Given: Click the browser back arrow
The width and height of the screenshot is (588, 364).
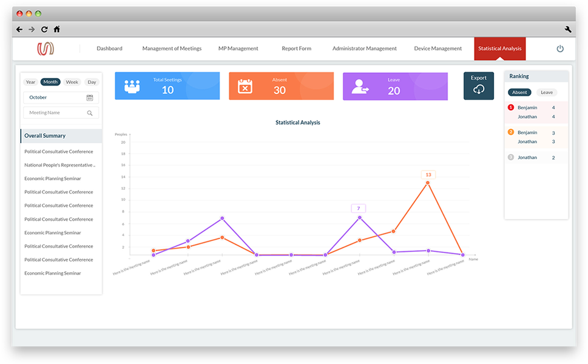Looking at the screenshot, I should click(x=19, y=29).
